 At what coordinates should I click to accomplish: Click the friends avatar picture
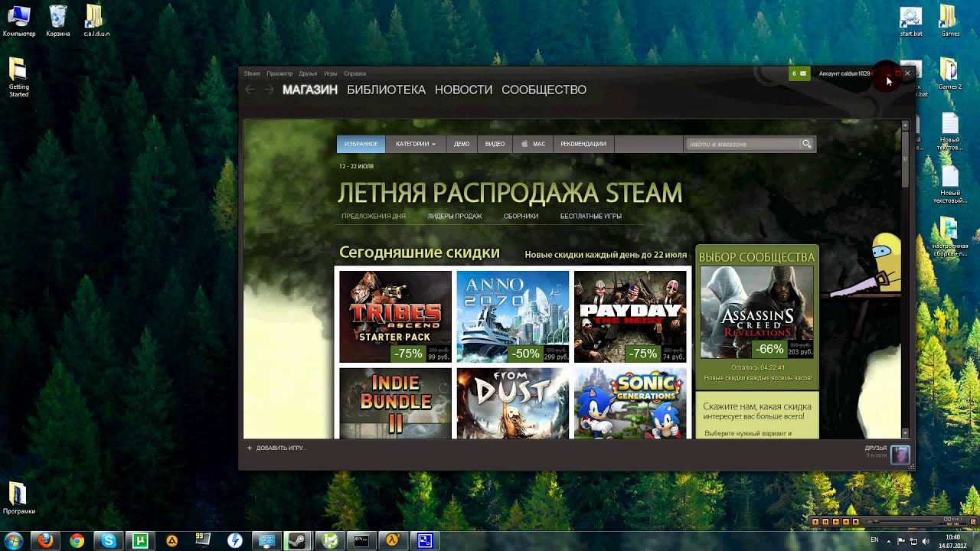coord(900,454)
